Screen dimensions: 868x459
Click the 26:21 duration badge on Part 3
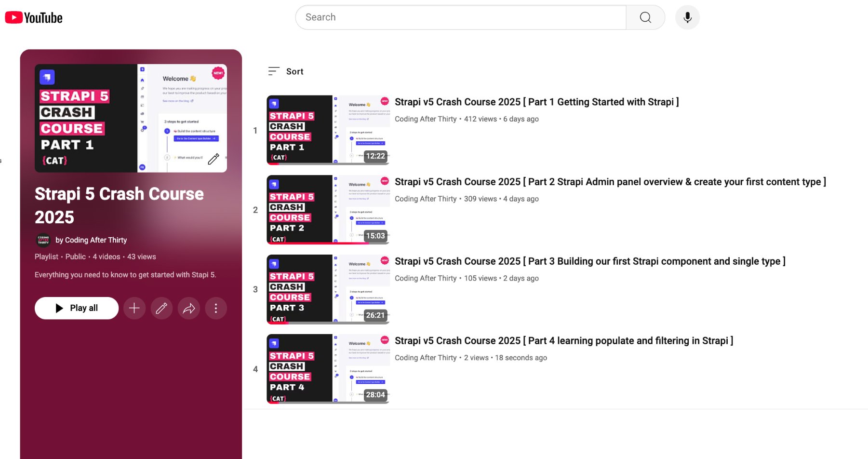point(375,315)
